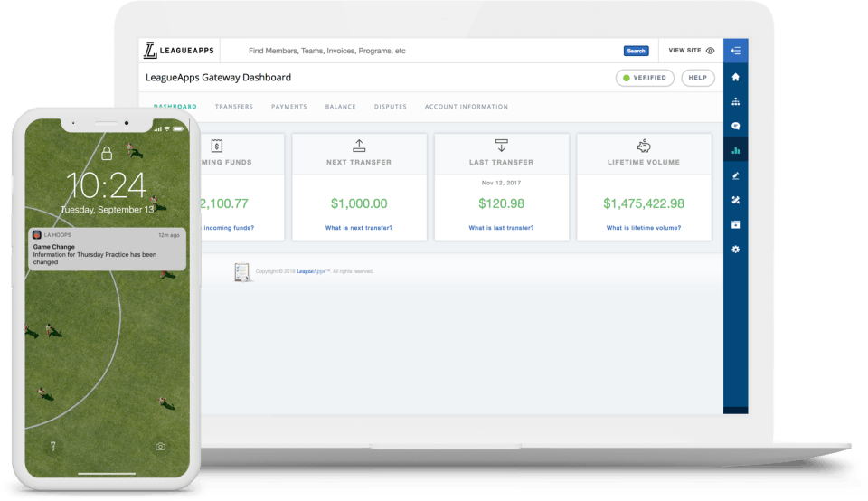Collapse the right sidebar menu icon
This screenshot has width=868, height=501.
[736, 51]
